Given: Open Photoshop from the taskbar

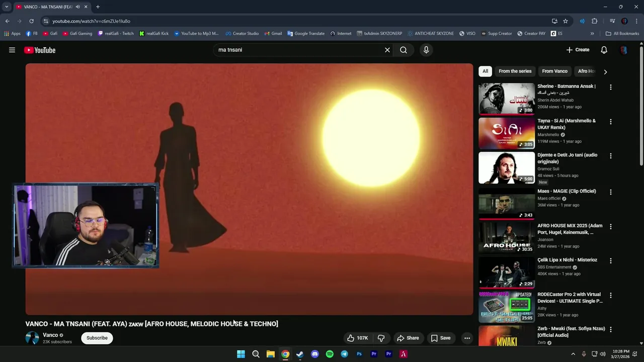Looking at the screenshot, I should click(x=359, y=354).
